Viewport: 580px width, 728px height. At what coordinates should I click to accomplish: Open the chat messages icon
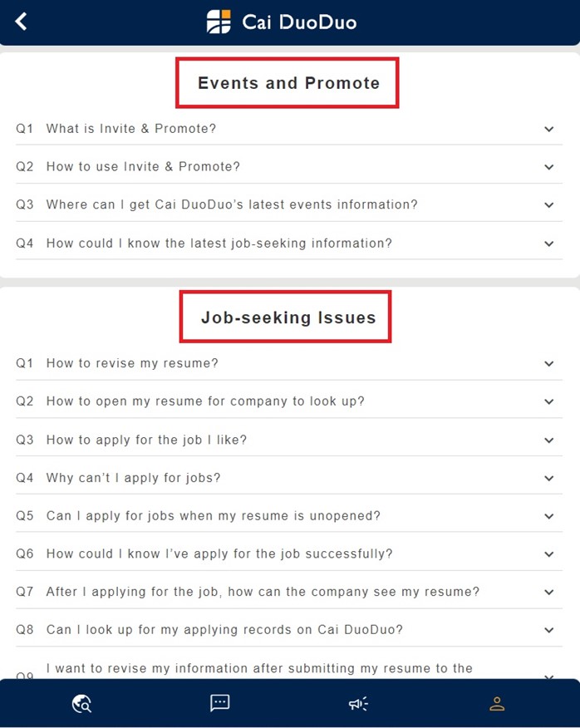point(219,703)
